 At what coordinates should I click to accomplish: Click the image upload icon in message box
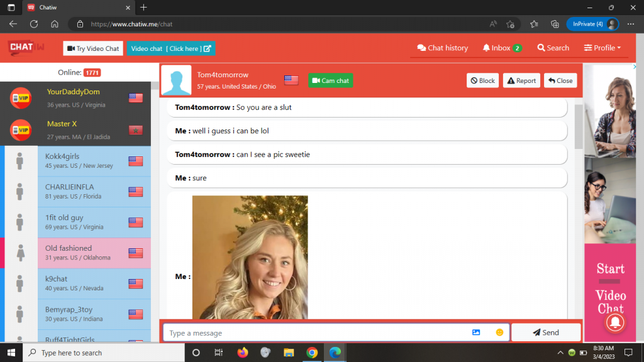476,332
